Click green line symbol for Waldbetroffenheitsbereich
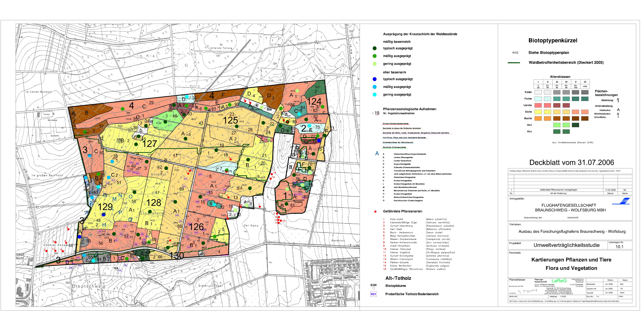 point(514,63)
